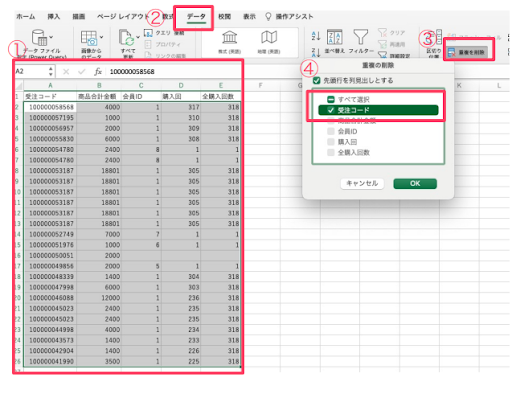
Task: Select the Stocks (株式) data type
Action: tap(230, 42)
